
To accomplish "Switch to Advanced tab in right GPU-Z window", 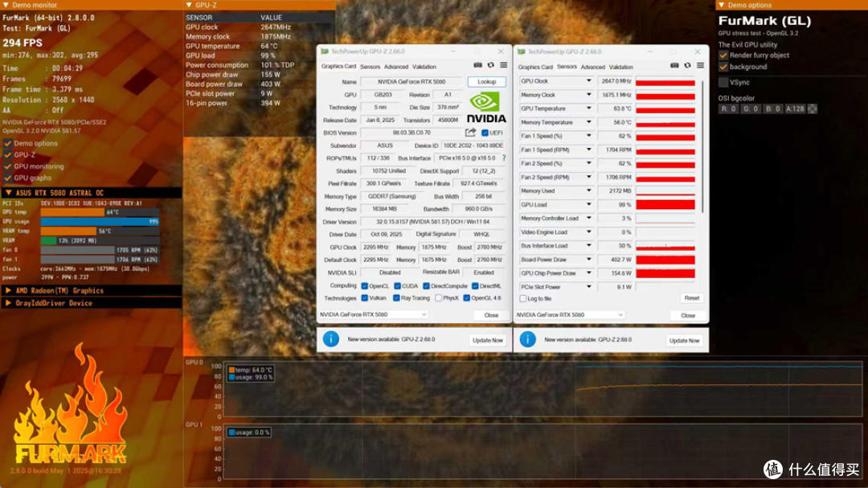I will (592, 67).
